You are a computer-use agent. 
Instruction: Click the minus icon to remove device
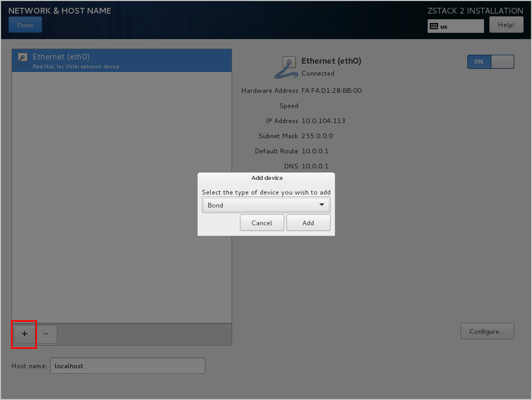pyautogui.click(x=46, y=334)
